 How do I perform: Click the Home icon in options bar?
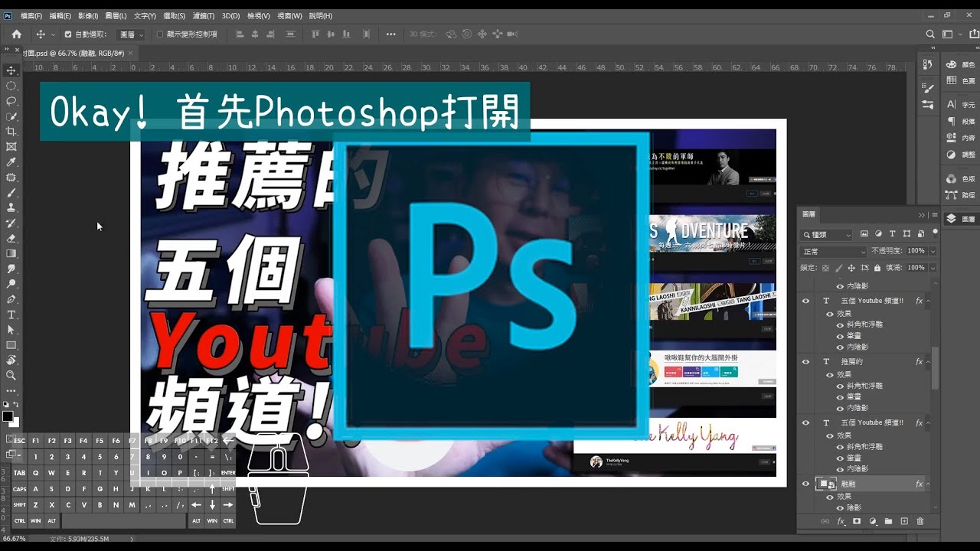tap(16, 34)
